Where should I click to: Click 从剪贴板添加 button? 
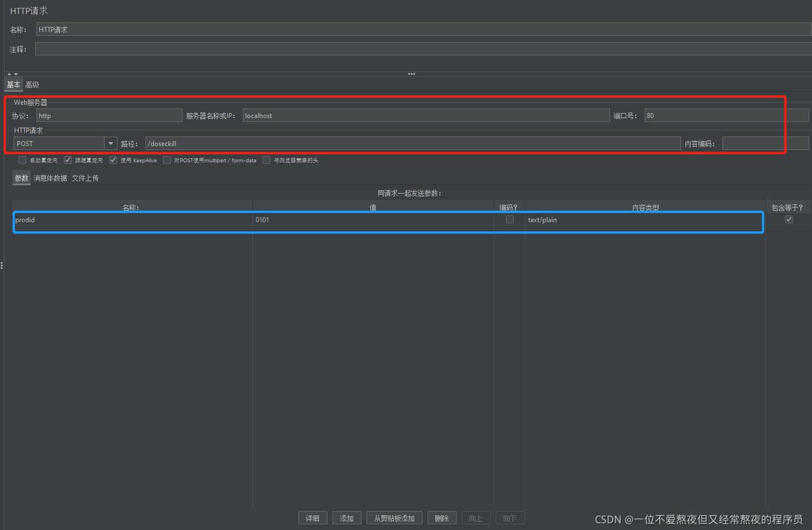click(395, 518)
